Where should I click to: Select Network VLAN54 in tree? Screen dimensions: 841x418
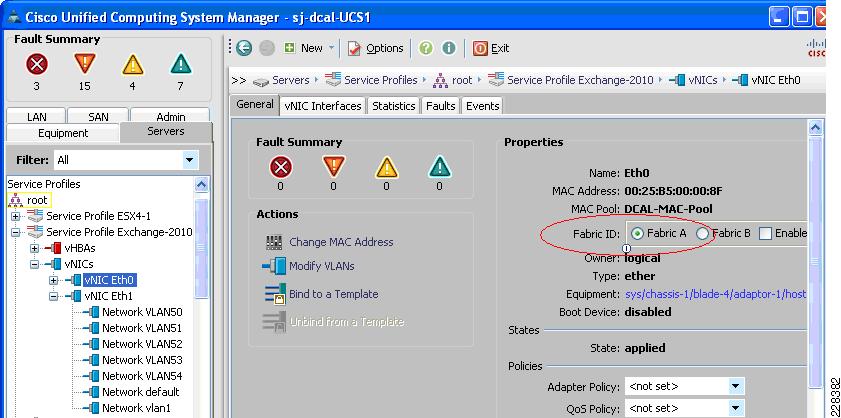[142, 376]
